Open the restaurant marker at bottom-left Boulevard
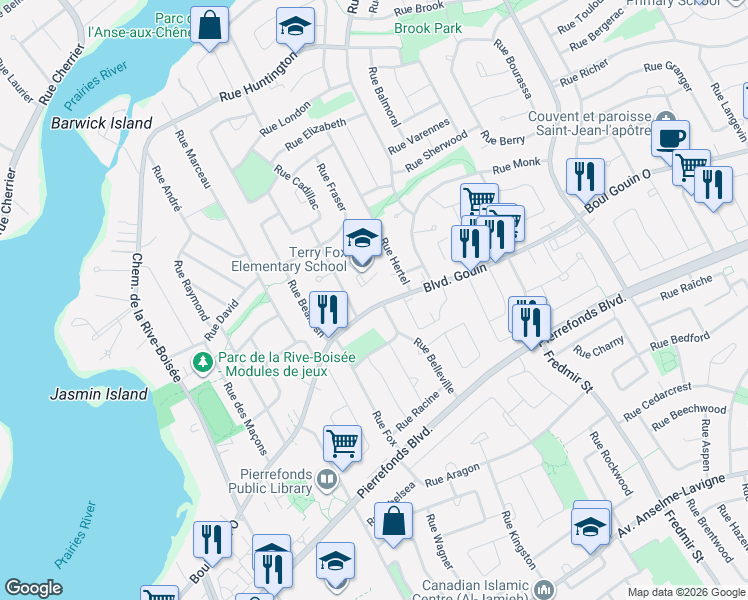 coord(212,541)
